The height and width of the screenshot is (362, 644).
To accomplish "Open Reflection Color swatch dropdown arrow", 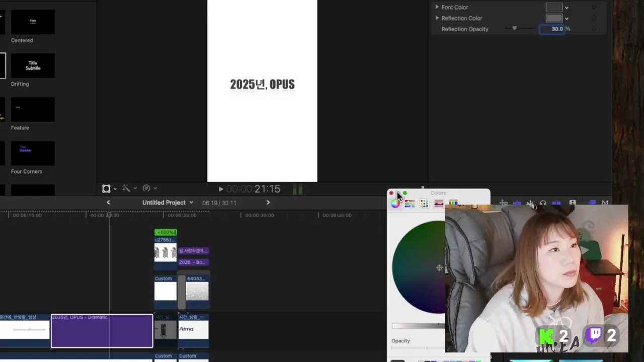I will (567, 19).
